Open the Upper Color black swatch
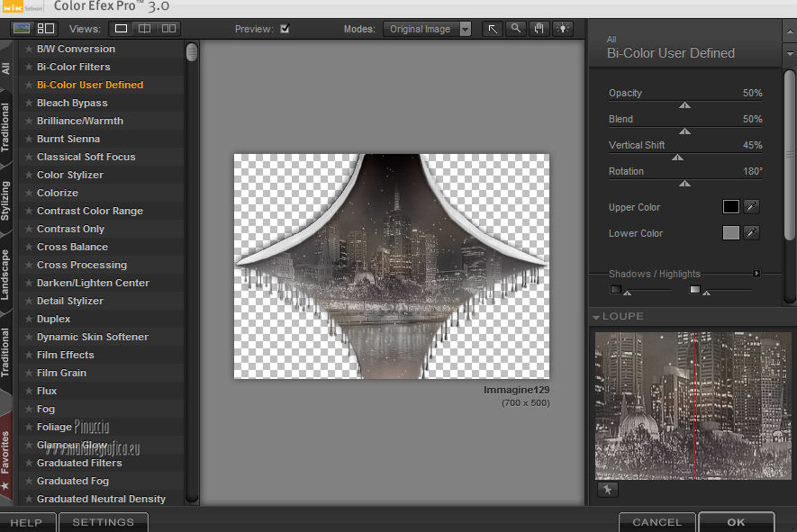This screenshot has width=797, height=532. pos(730,207)
